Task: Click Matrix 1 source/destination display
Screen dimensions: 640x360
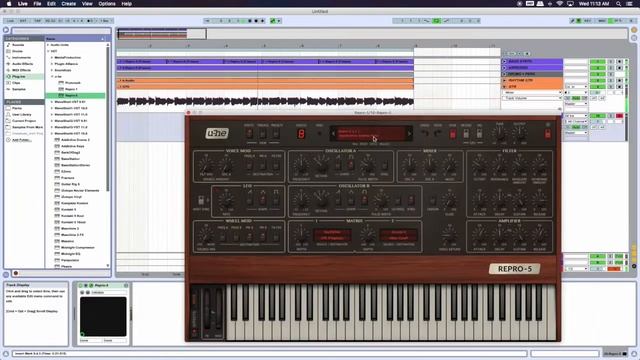Action: click(332, 235)
